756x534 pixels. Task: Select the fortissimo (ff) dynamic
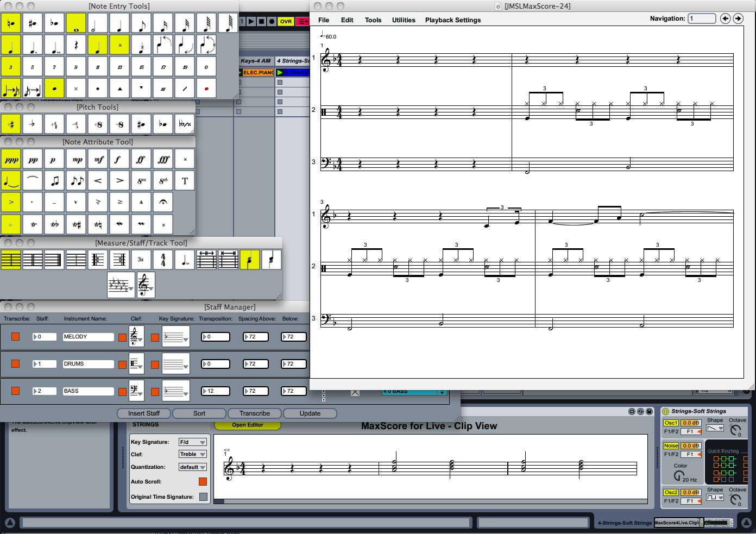coord(141,160)
